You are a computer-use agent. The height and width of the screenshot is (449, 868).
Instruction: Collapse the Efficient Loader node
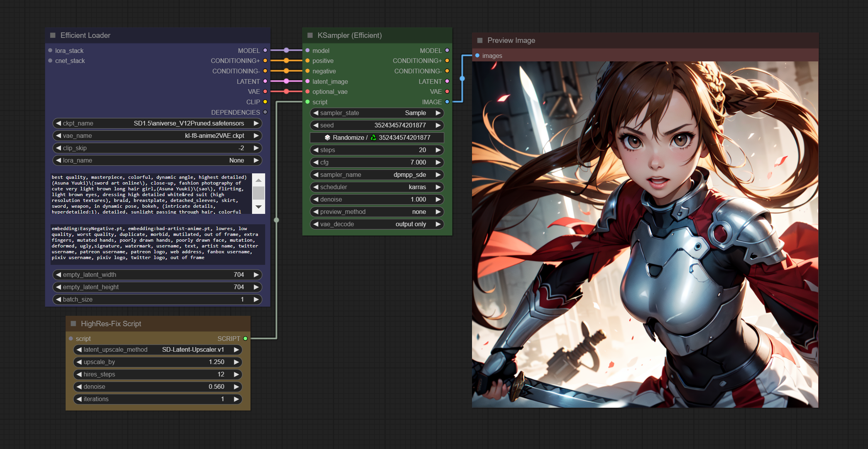53,35
